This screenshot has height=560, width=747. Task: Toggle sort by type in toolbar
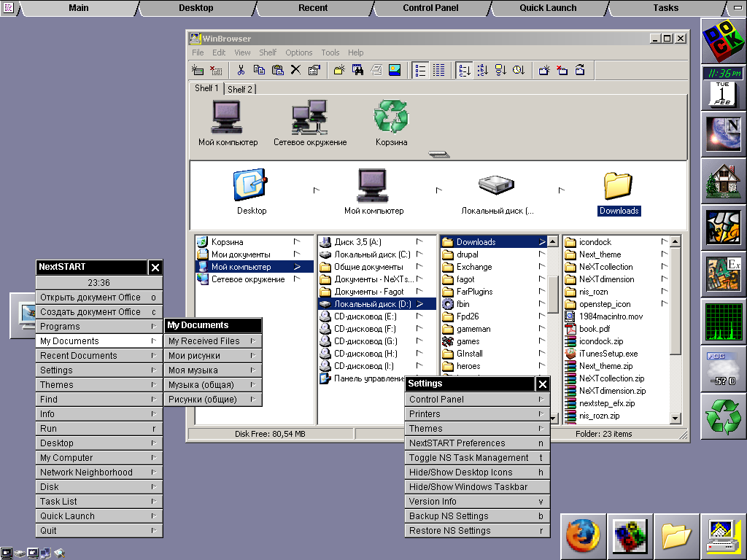(x=482, y=71)
